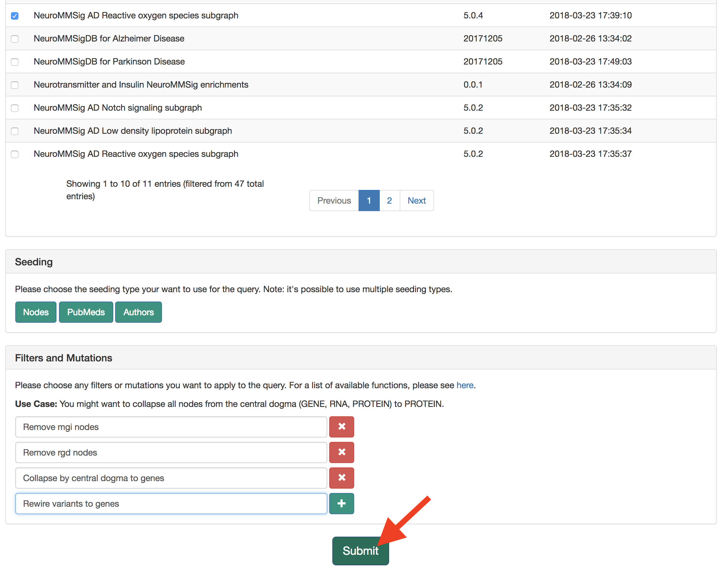Click Next pagination button
This screenshot has width=728, height=575.
(x=416, y=200)
